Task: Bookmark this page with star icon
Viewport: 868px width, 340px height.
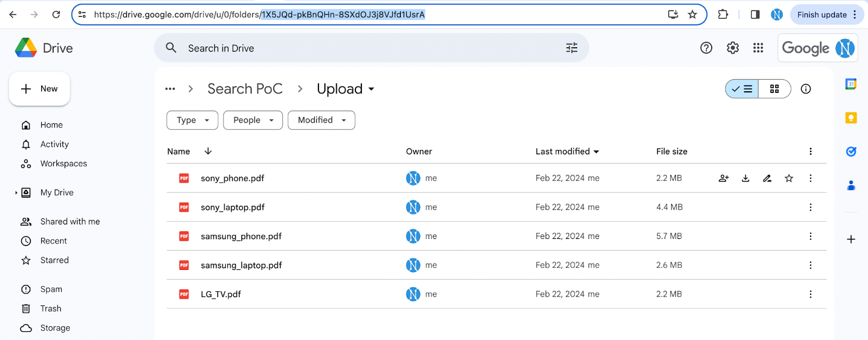Action: tap(692, 15)
